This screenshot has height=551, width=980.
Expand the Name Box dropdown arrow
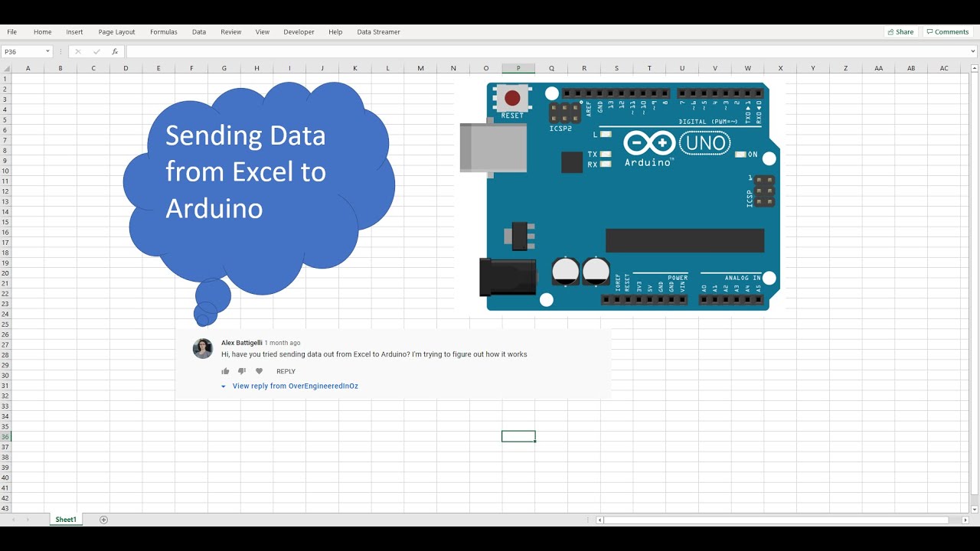click(47, 51)
